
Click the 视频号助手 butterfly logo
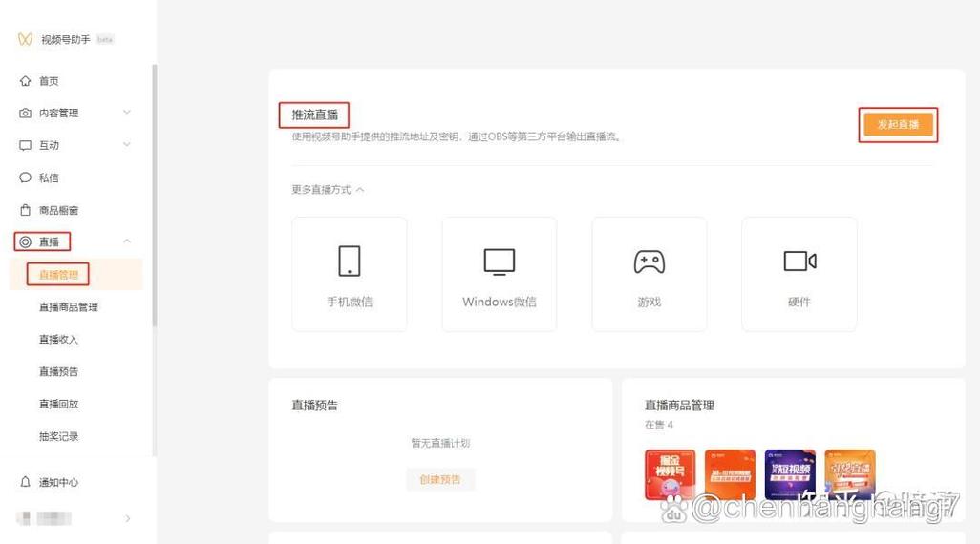(26, 40)
